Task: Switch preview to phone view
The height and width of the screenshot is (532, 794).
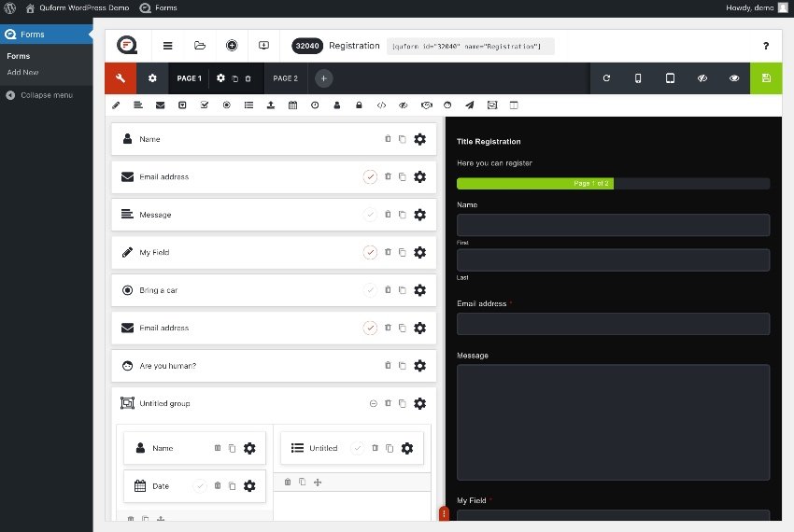Action: 638,78
